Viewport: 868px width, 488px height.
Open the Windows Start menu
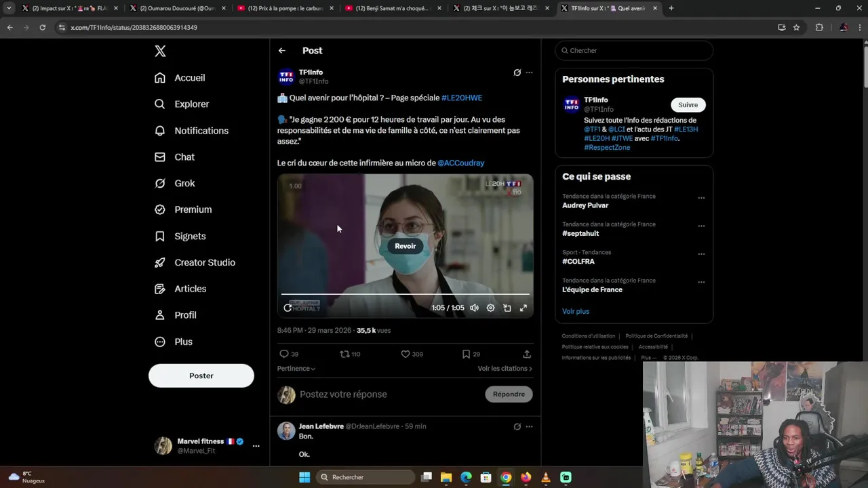[304, 477]
